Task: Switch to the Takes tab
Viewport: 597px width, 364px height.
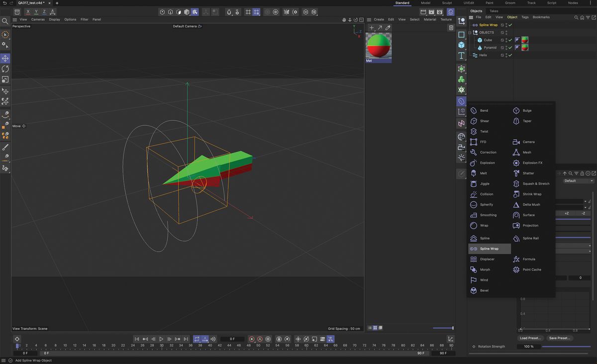Action: (x=494, y=10)
